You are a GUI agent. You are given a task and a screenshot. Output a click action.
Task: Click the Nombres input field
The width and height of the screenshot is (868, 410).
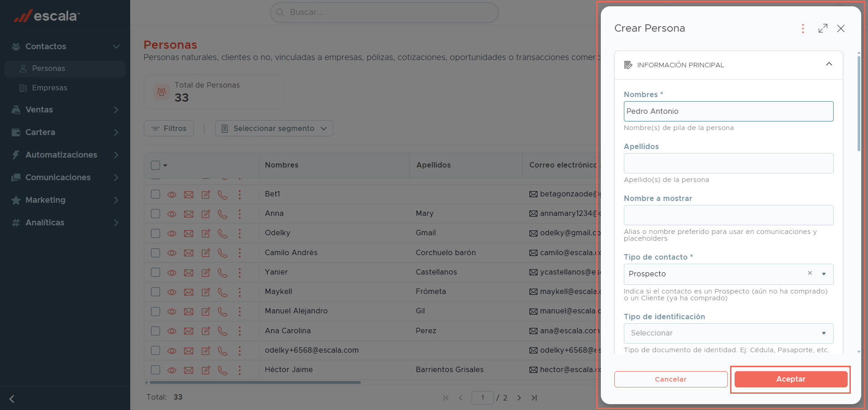tap(728, 111)
